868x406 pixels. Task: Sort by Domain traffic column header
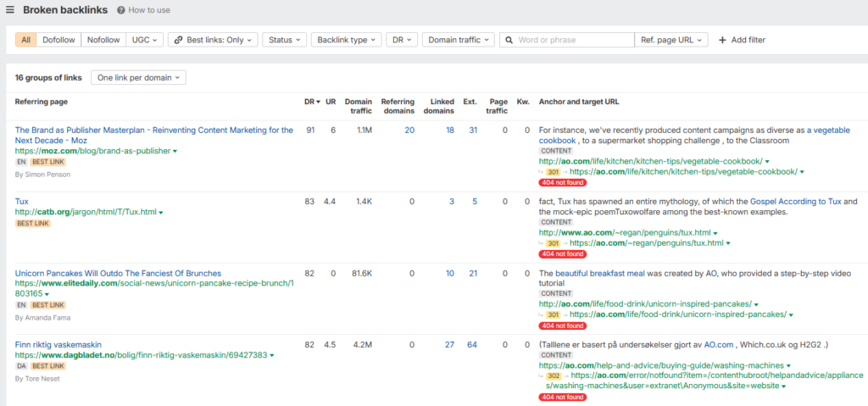[359, 106]
